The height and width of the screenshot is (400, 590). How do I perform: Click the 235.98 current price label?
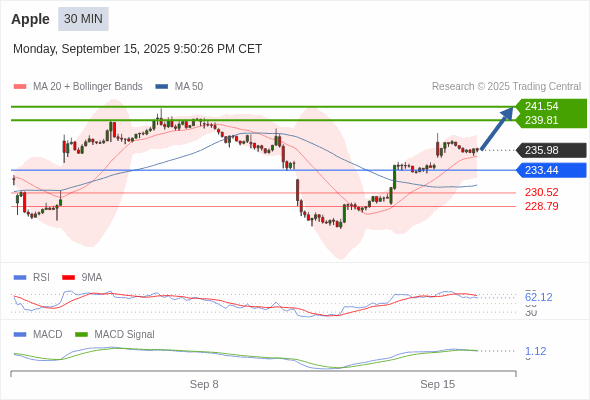pyautogui.click(x=551, y=150)
